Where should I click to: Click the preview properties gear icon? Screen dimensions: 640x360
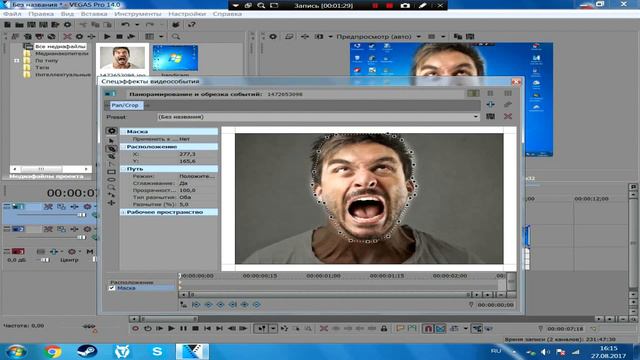pyautogui.click(x=273, y=37)
